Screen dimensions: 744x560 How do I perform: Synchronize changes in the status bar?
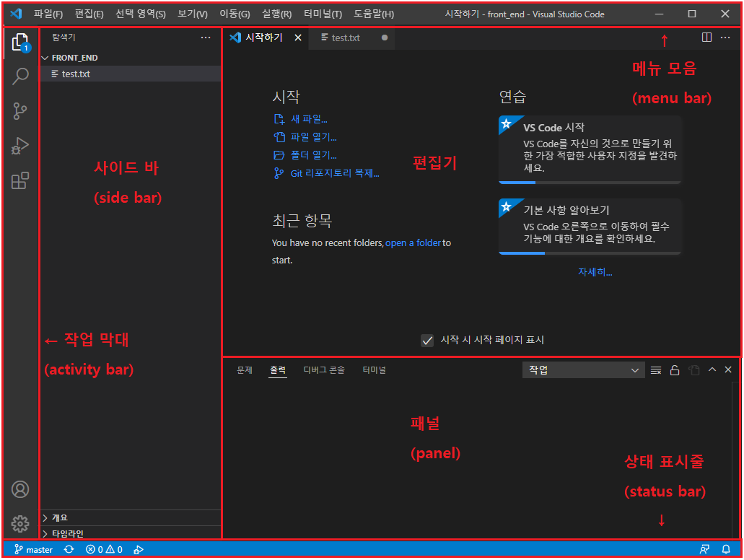tap(69, 550)
